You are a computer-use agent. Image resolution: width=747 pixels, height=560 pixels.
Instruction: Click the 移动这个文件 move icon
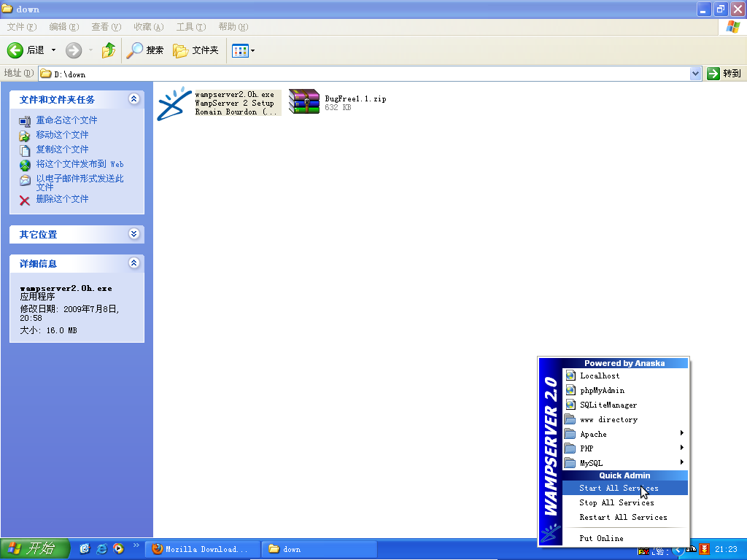click(25, 136)
